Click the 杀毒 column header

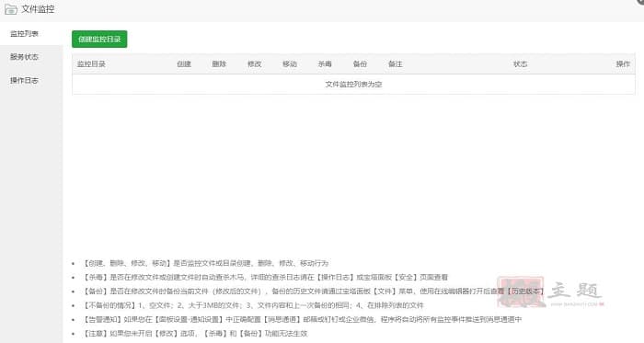coord(325,64)
